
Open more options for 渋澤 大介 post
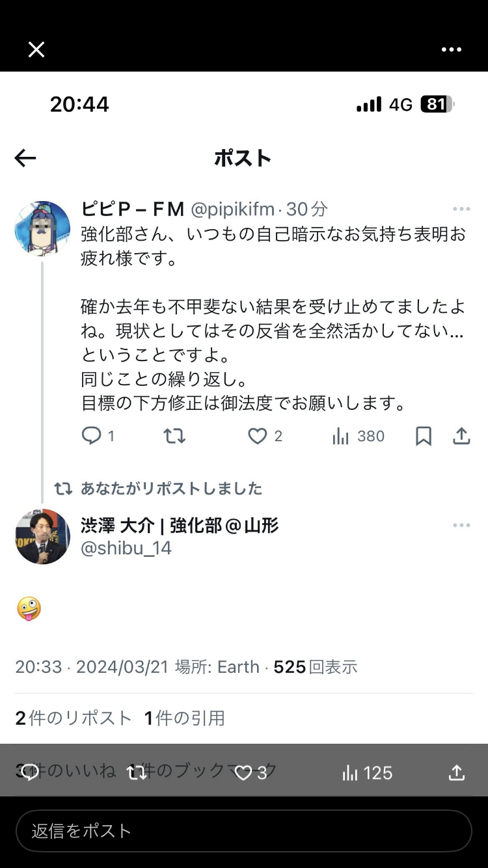pos(461,525)
